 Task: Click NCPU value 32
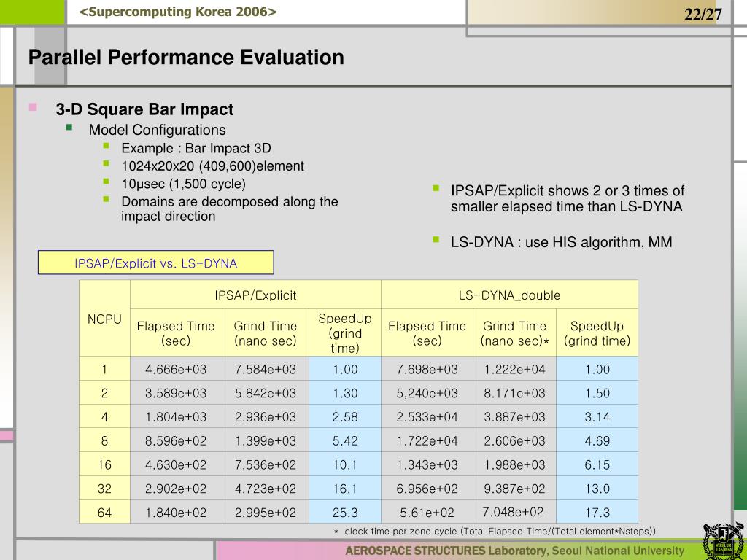click(104, 488)
